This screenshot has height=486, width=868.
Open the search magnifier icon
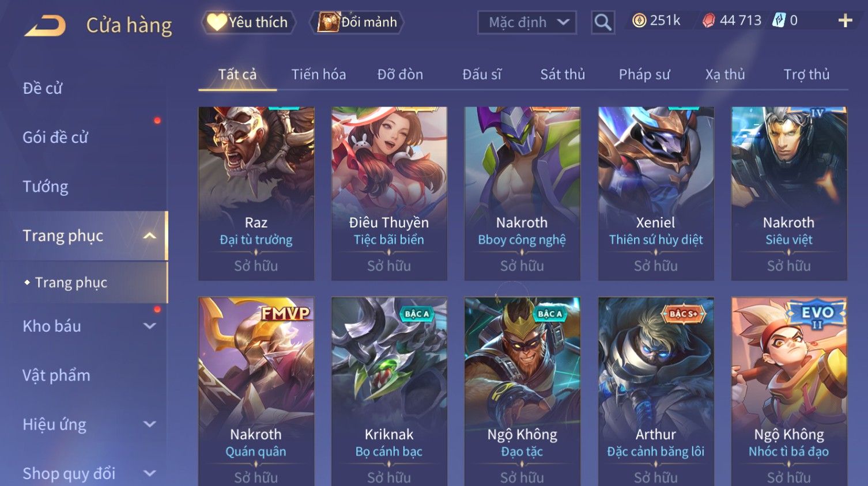(x=603, y=22)
